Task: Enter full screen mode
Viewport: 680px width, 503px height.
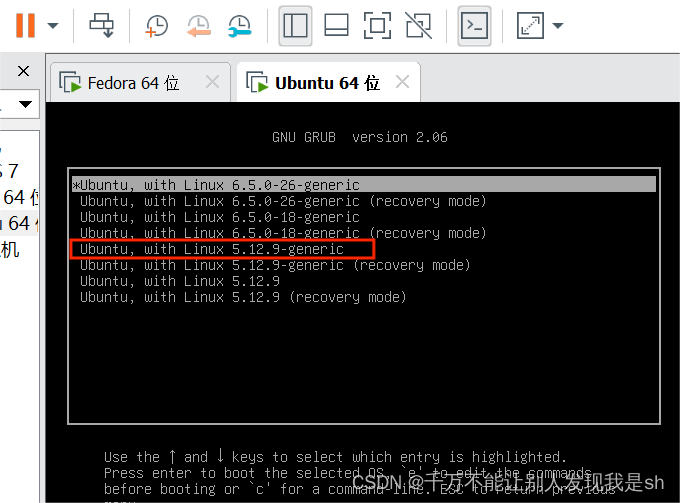Action: [x=377, y=26]
